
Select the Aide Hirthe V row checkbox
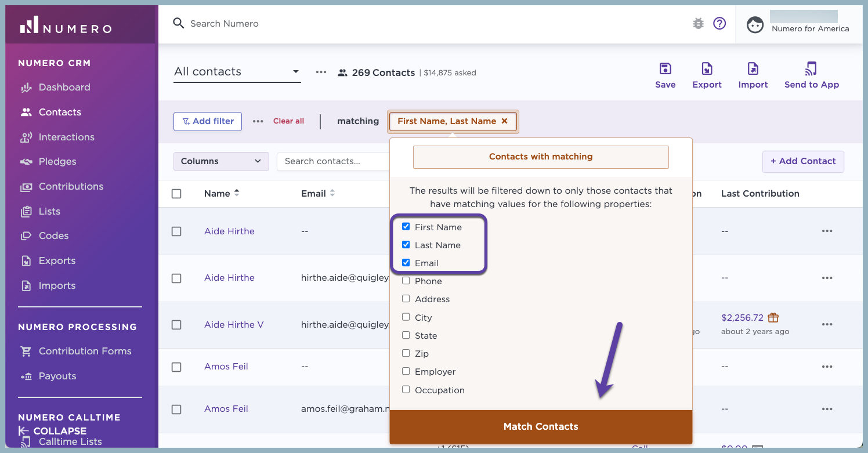coord(176,325)
